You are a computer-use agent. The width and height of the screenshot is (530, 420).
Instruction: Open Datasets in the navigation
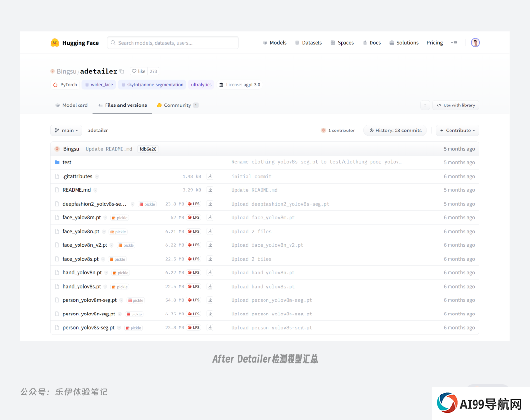click(308, 43)
